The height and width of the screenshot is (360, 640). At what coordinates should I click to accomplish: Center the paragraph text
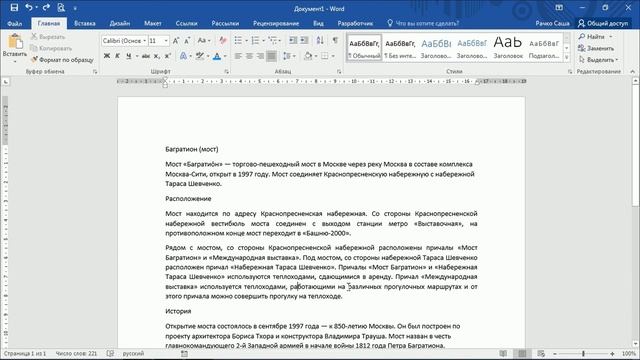coord(249,56)
